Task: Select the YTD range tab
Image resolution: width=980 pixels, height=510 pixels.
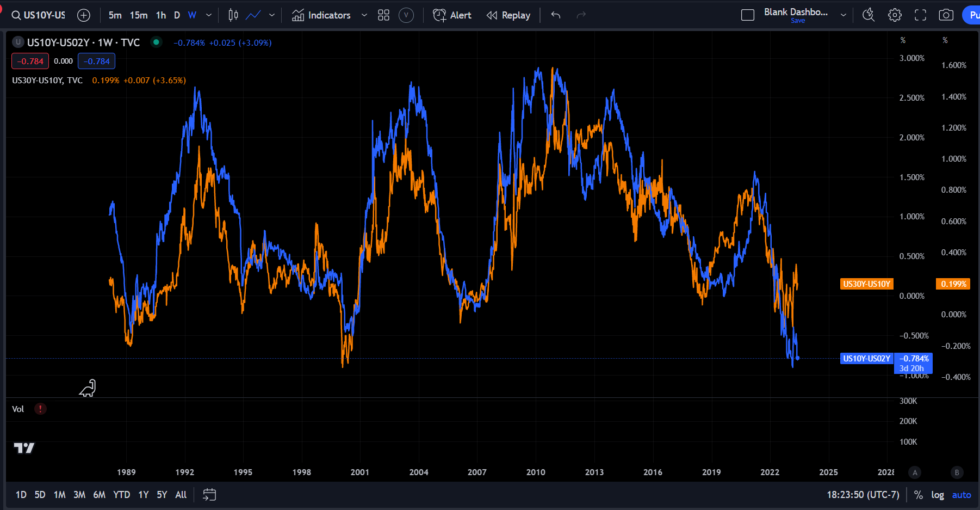Action: (122, 494)
